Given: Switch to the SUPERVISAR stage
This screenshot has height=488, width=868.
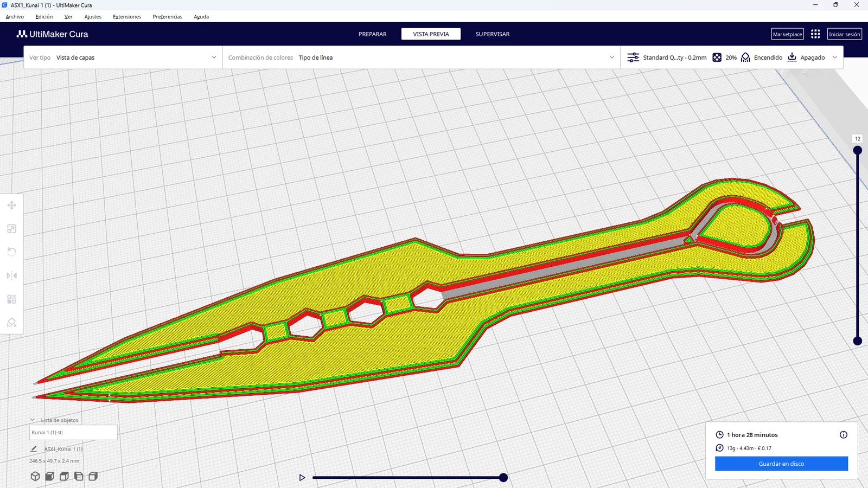Looking at the screenshot, I should (493, 34).
